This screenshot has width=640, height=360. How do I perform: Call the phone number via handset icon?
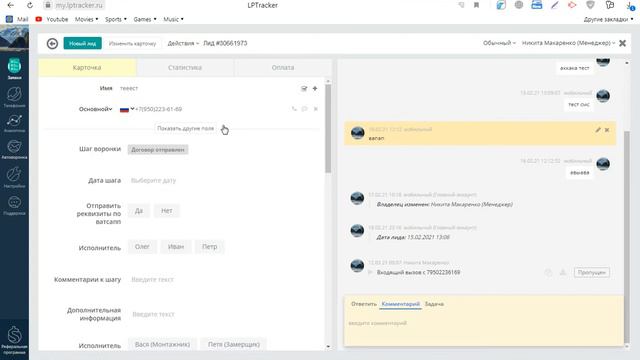pos(294,109)
